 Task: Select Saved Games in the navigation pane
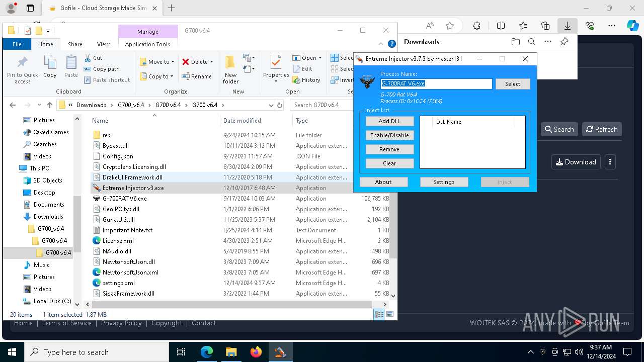[51, 132]
